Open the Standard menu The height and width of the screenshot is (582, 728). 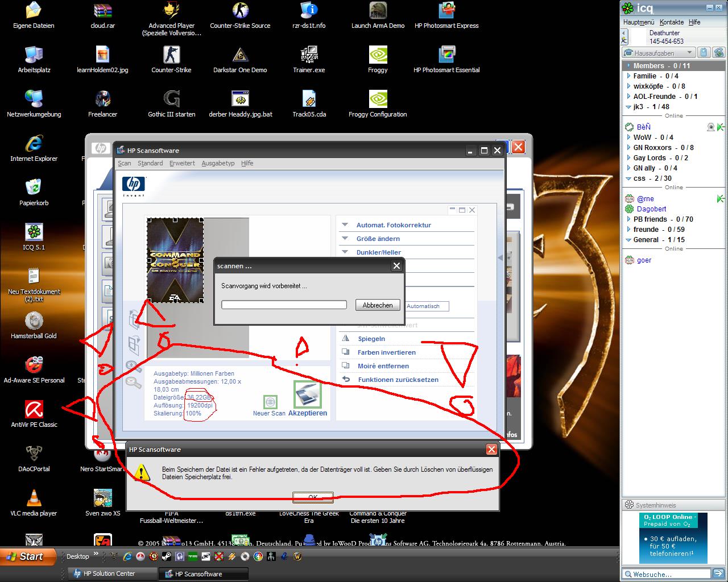(150, 163)
